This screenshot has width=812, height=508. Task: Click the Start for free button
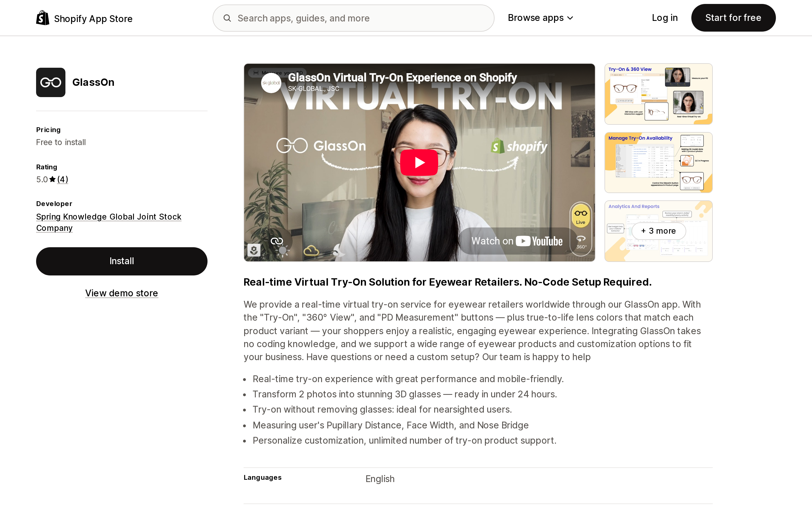pos(733,18)
